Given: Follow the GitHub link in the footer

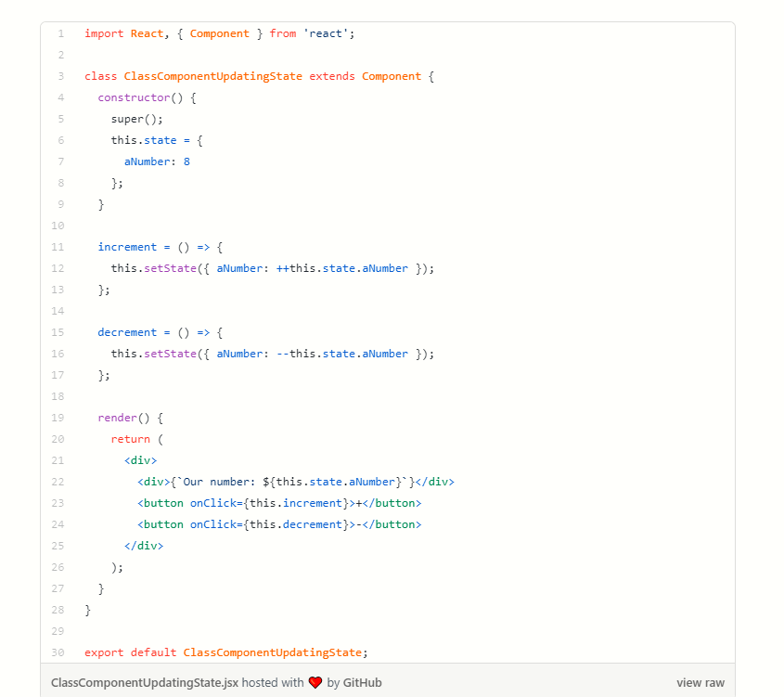Looking at the screenshot, I should coord(362,682).
